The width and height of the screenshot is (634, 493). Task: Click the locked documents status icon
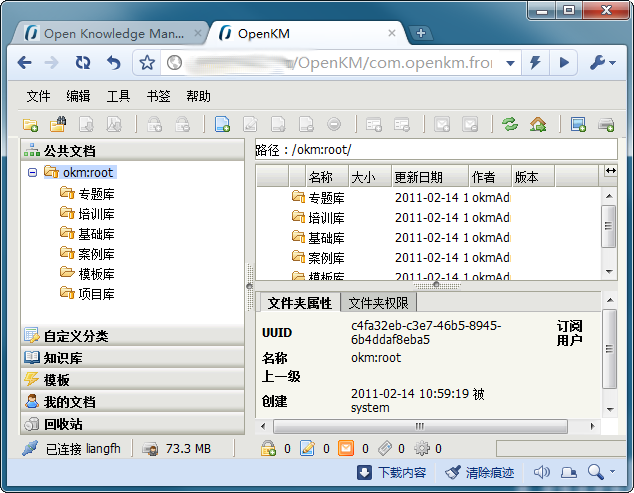(x=268, y=448)
